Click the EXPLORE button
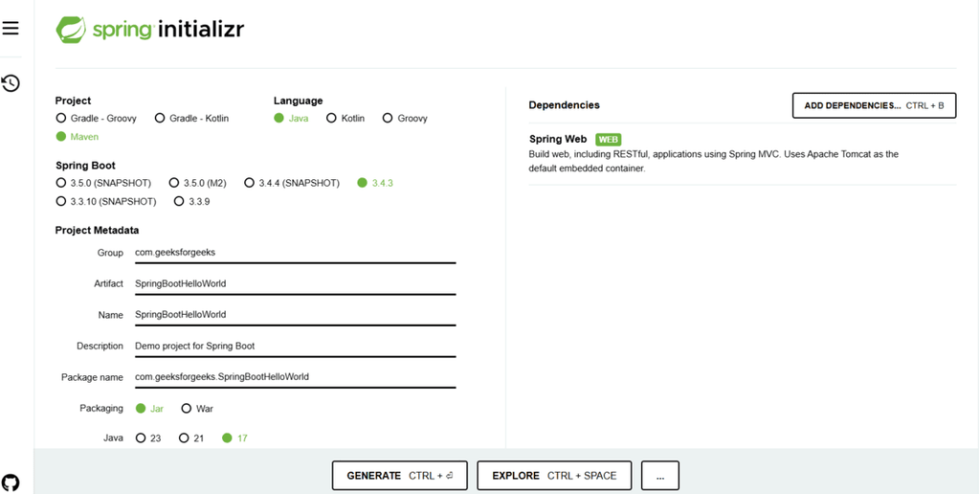The width and height of the screenshot is (980, 494). tap(554, 476)
